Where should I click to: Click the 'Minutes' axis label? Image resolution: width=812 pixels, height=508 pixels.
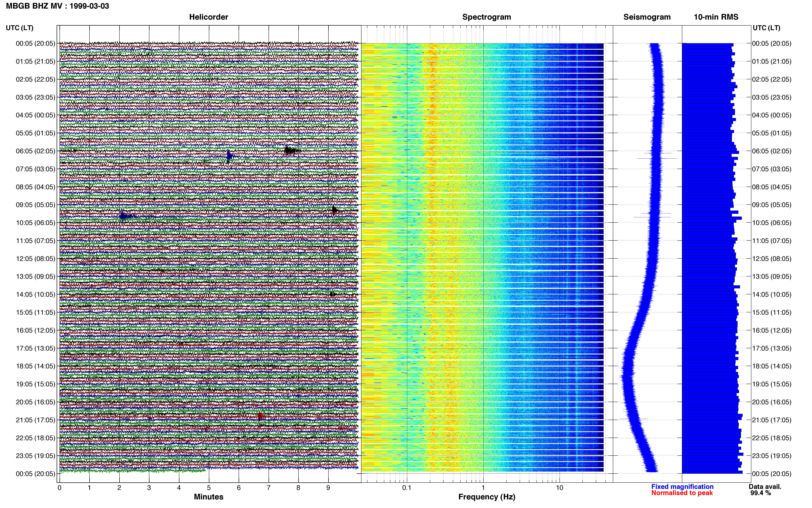pyautogui.click(x=209, y=497)
